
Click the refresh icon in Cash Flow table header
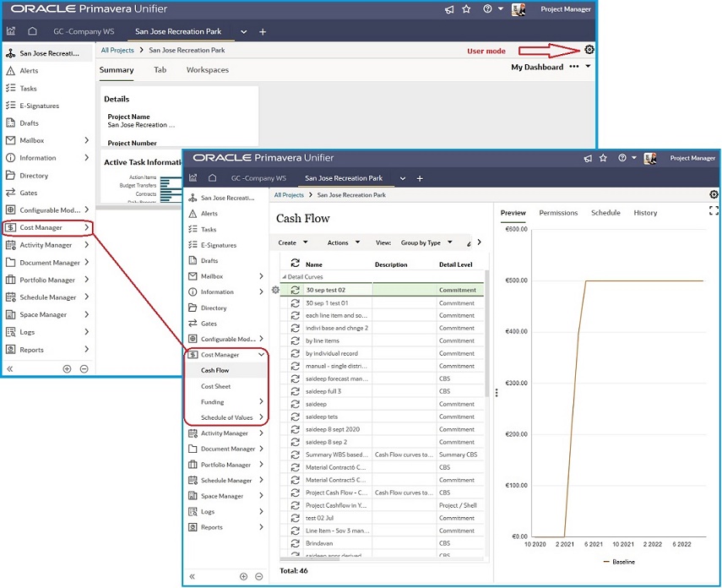coord(296,264)
